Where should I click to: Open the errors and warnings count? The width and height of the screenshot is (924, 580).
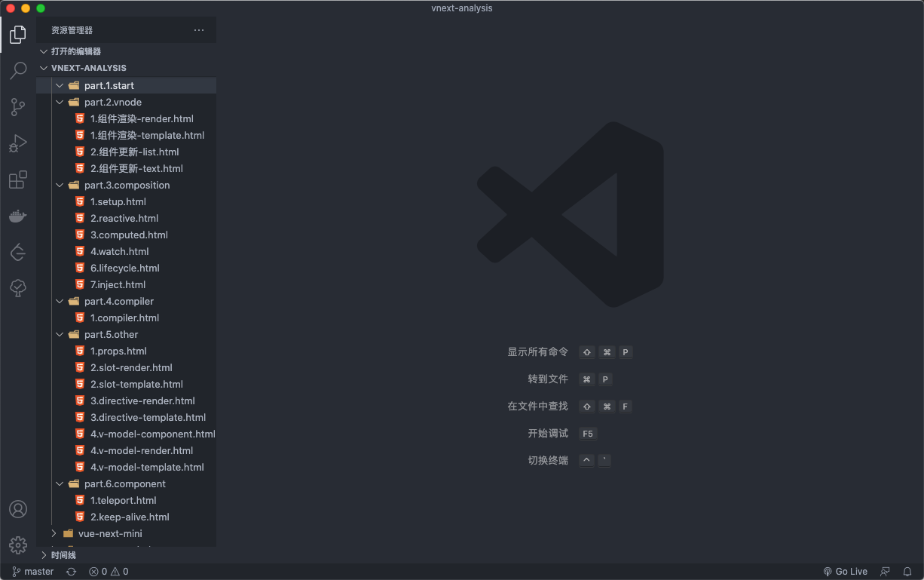[109, 572]
